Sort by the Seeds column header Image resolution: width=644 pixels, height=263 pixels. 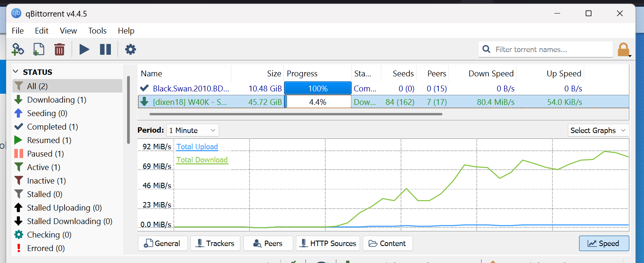tap(399, 73)
